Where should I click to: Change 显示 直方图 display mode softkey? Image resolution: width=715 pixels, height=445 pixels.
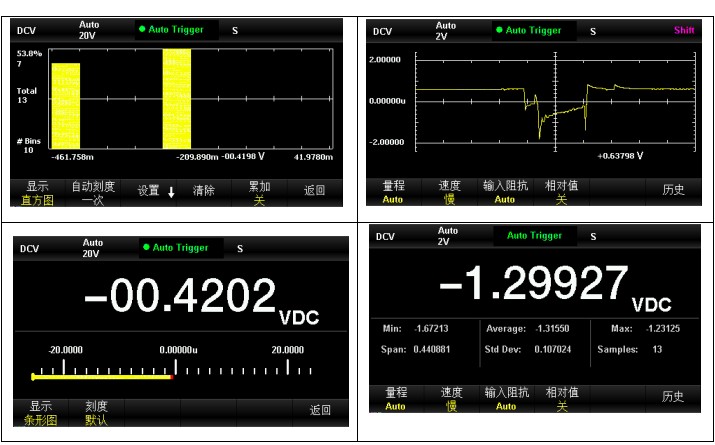click(38, 192)
